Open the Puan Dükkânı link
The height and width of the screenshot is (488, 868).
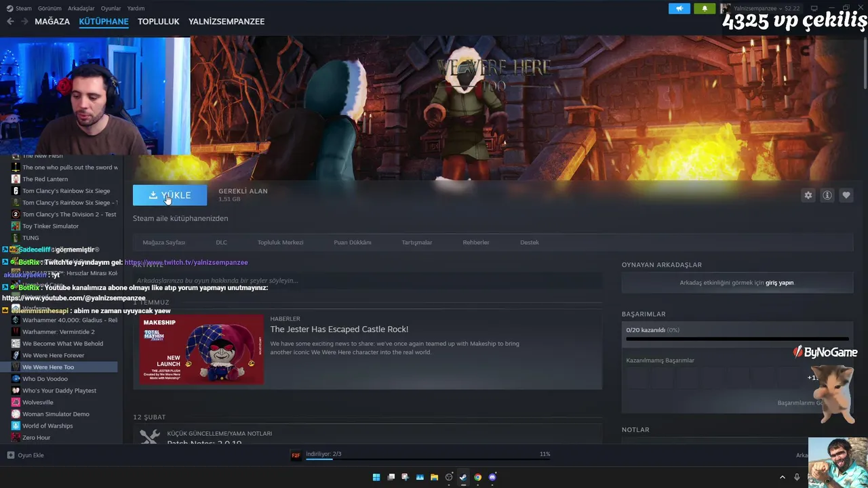352,243
